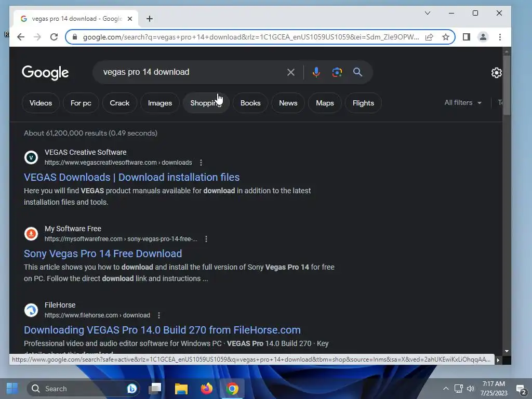Switch to Shopping results
The image size is (532, 399).
click(206, 103)
